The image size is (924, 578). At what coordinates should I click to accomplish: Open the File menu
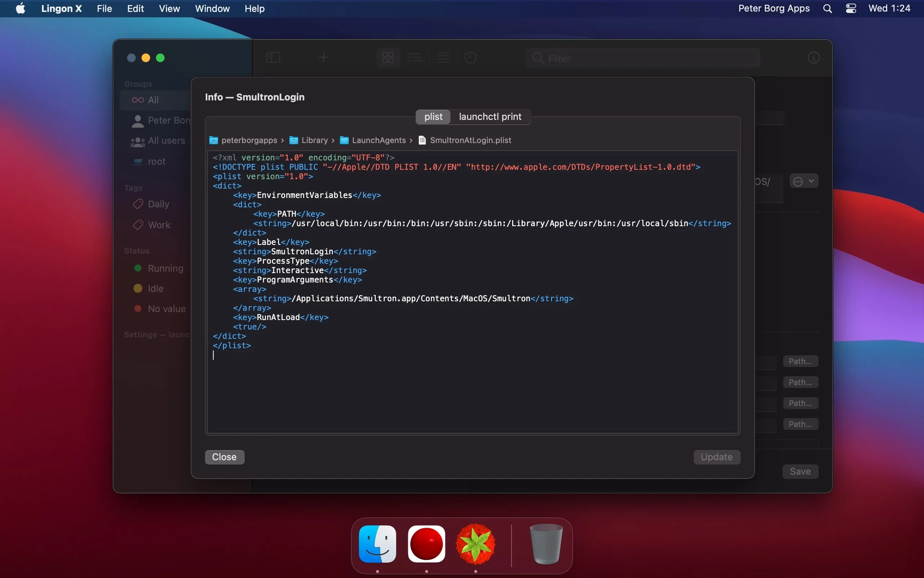pyautogui.click(x=104, y=8)
